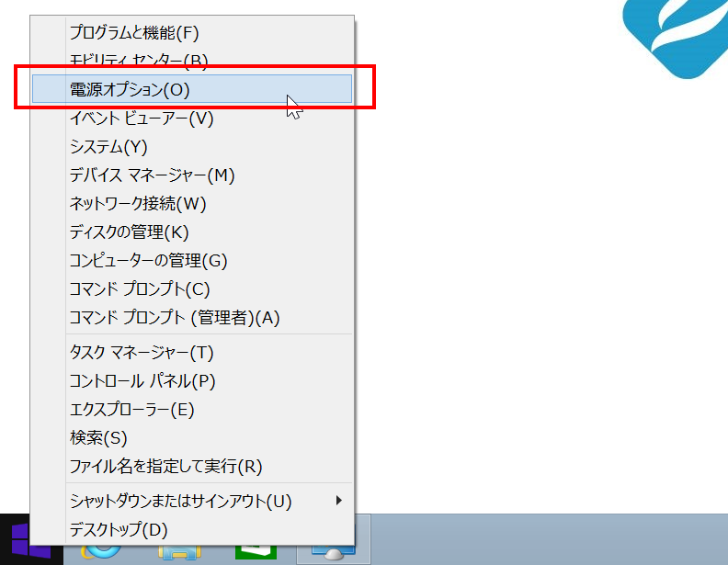Open イベント ビューアー(V)
Viewport: 728px width, 565px height.
click(192, 118)
